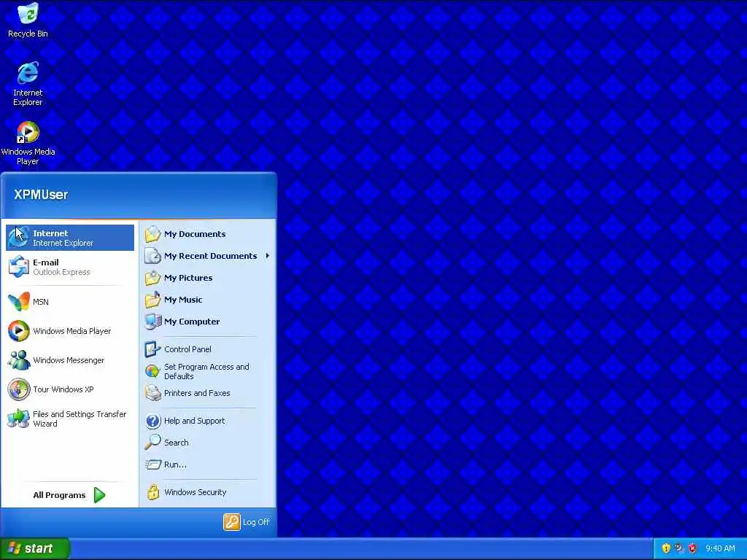This screenshot has width=747, height=560.
Task: Click the My Computer icon
Action: [x=152, y=322]
